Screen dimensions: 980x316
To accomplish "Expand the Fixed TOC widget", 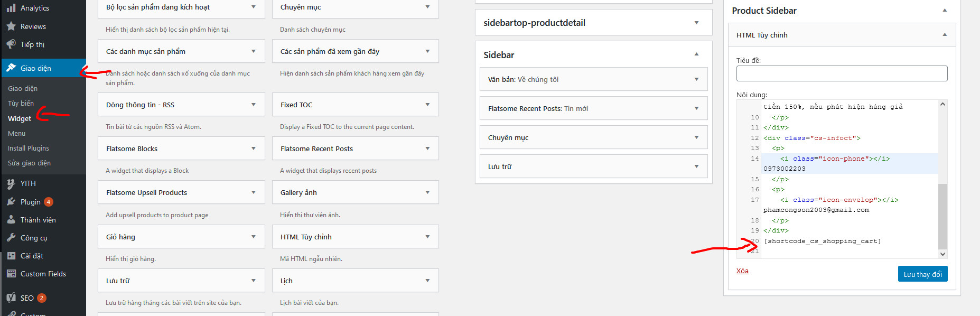I will 427,105.
